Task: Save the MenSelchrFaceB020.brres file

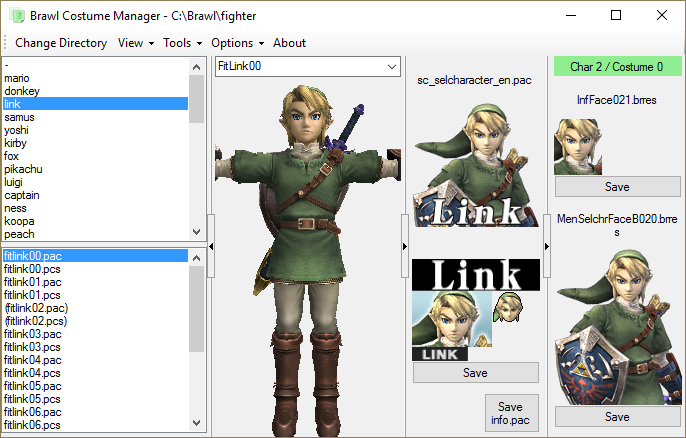Action: (x=617, y=417)
